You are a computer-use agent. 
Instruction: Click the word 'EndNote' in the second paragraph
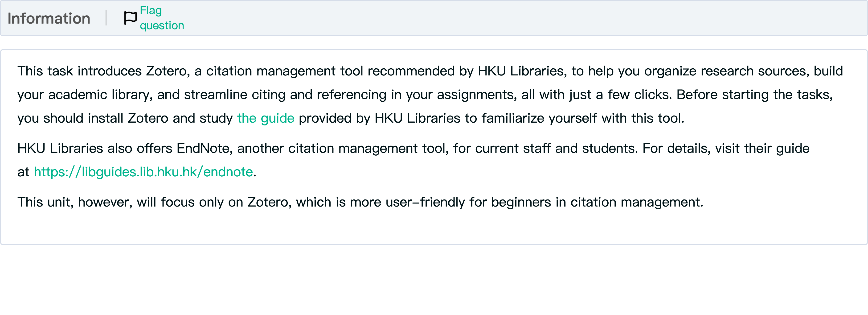point(203,148)
